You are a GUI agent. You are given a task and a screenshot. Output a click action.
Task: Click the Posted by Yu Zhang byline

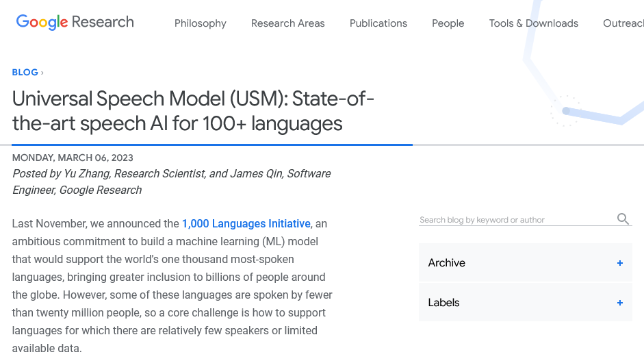171,182
